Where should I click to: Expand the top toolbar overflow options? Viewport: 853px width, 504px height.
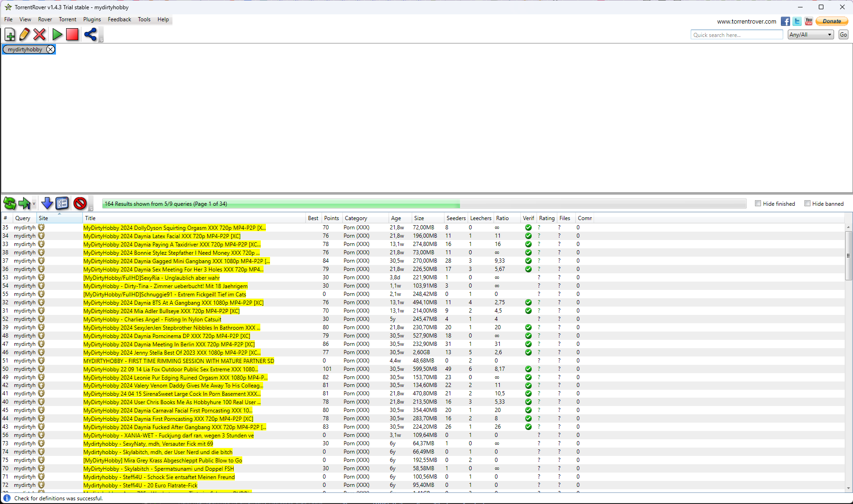tap(101, 40)
